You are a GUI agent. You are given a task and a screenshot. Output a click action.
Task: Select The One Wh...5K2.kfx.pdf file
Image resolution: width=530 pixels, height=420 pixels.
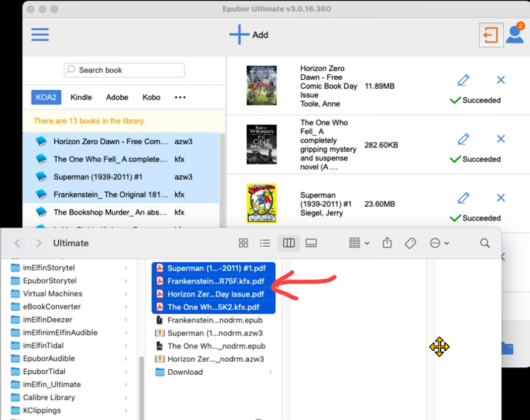tap(214, 307)
